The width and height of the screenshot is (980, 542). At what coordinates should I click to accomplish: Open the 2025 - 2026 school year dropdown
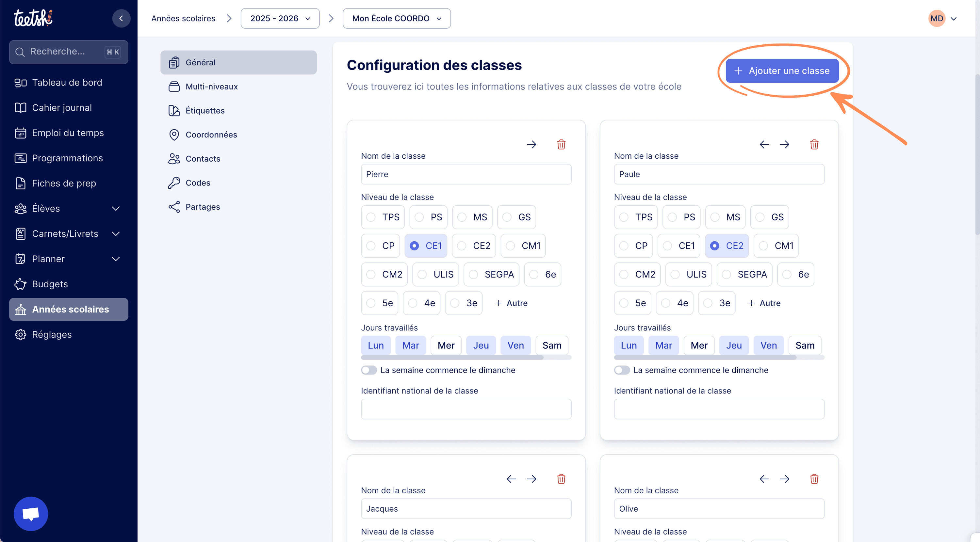[280, 18]
